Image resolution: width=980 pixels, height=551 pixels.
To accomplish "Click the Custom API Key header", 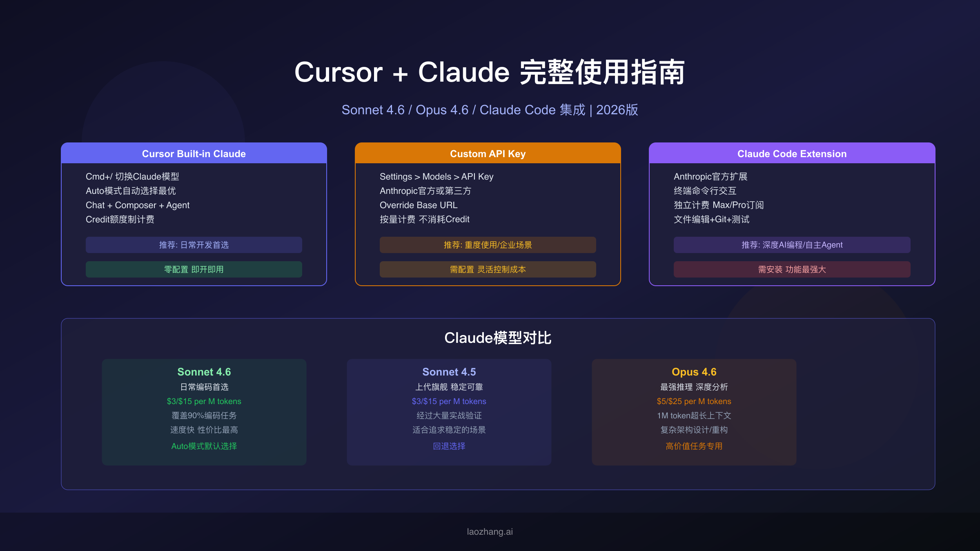I will tap(488, 154).
